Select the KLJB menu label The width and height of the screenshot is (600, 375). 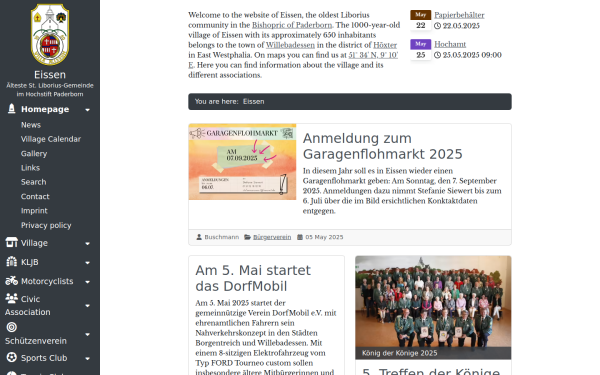[29, 262]
